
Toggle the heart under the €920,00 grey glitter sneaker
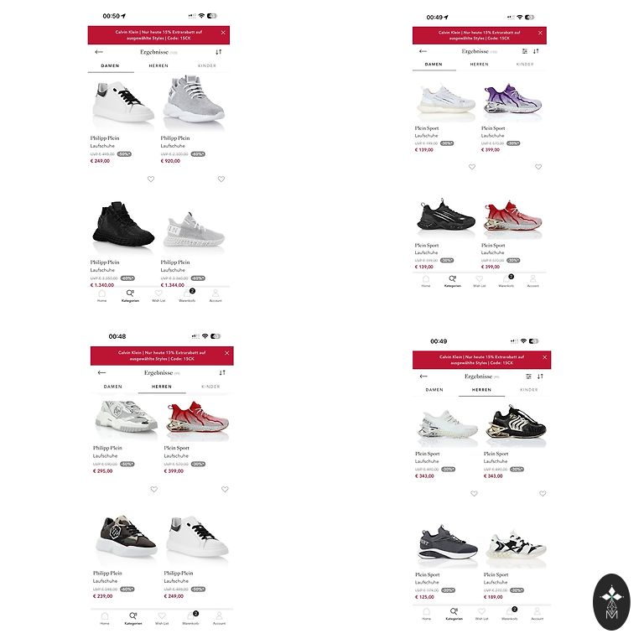[x=221, y=179]
